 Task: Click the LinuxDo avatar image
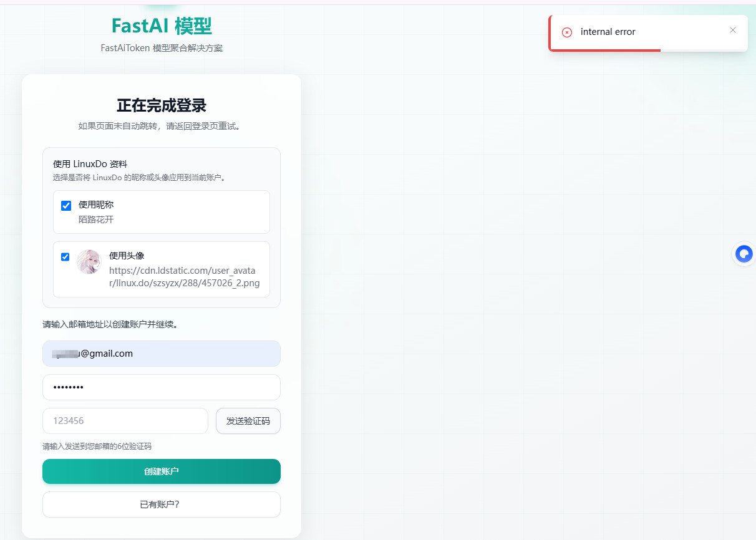89,262
